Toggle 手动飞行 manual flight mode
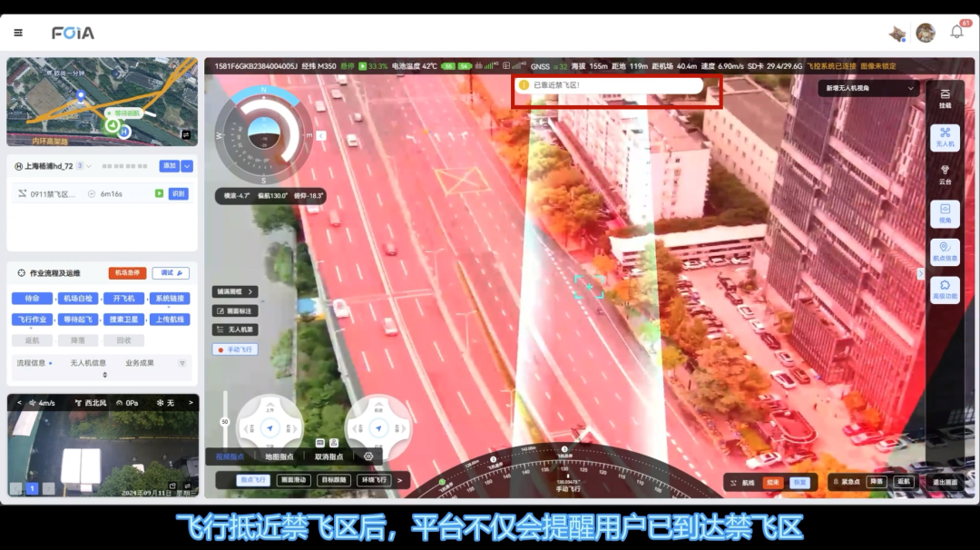The width and height of the screenshot is (980, 550). tap(235, 349)
